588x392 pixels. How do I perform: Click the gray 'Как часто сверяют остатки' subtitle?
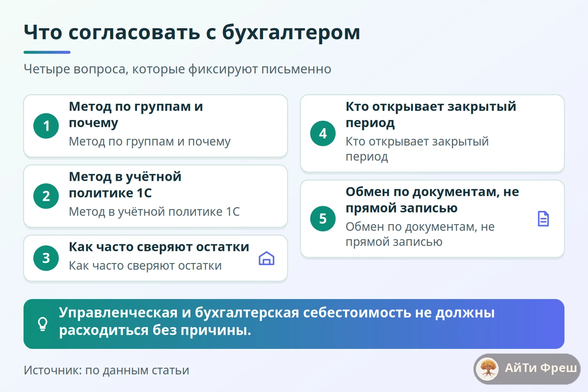(x=145, y=266)
